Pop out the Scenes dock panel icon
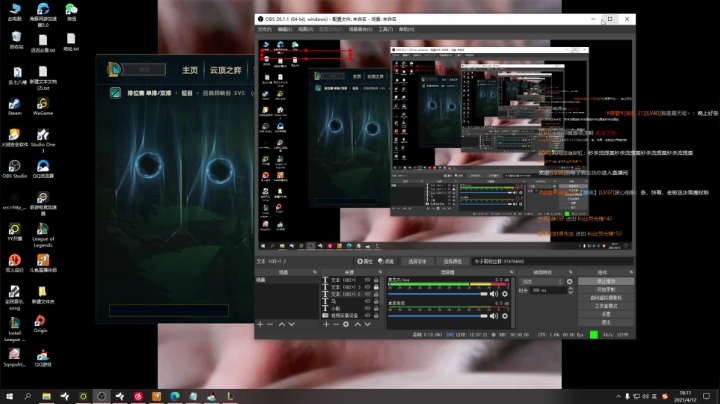 315,272
